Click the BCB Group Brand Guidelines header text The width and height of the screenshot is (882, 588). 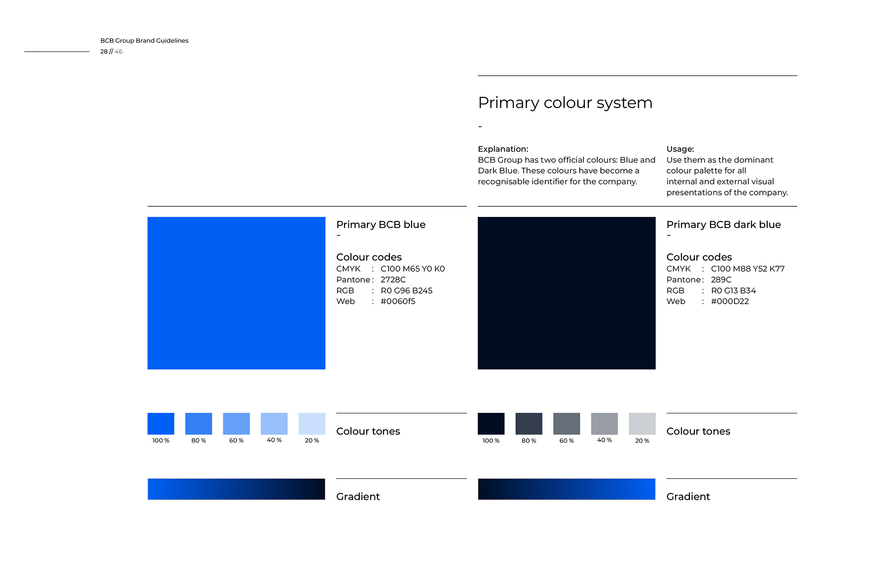144,40
